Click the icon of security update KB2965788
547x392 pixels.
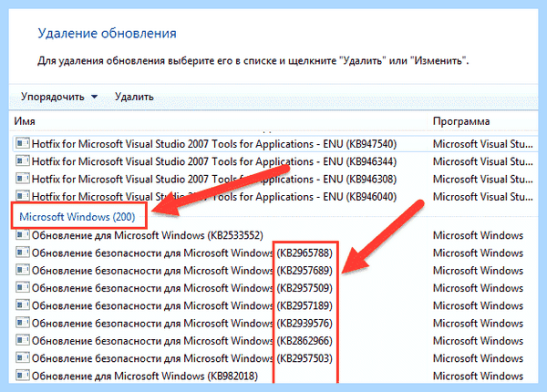click(22, 253)
